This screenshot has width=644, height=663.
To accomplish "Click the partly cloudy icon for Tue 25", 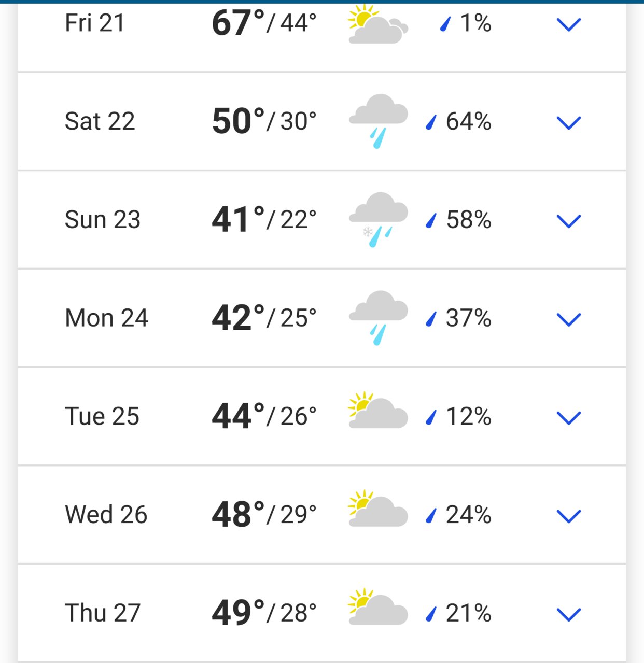I will pyautogui.click(x=378, y=410).
